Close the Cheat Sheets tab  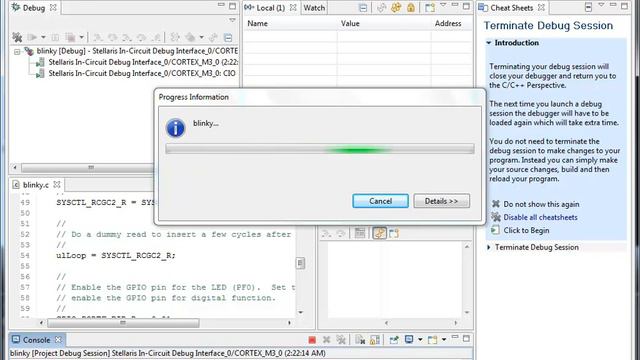tap(541, 8)
